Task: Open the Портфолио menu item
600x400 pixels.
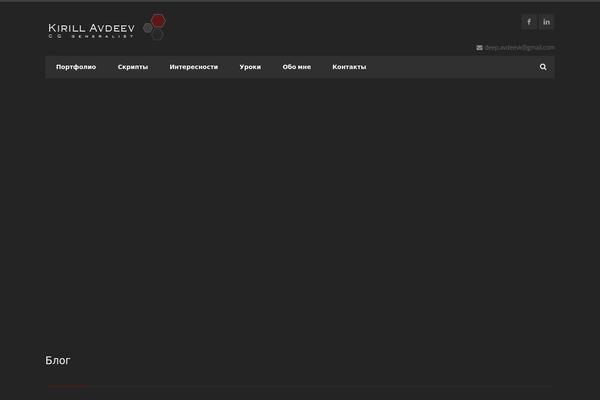Action: pos(76,67)
